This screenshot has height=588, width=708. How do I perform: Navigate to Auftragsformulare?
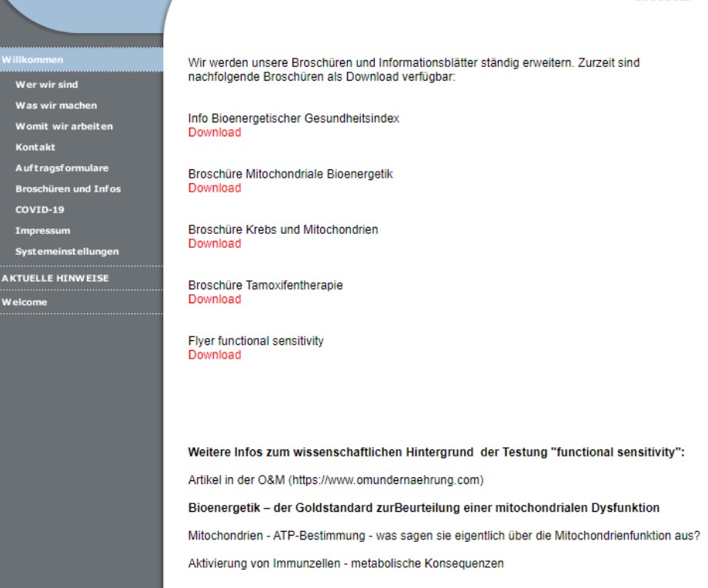click(x=62, y=168)
